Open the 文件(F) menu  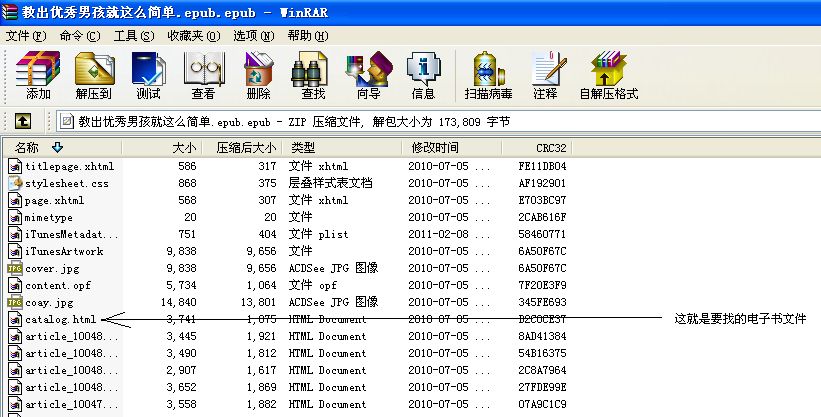tap(26, 36)
